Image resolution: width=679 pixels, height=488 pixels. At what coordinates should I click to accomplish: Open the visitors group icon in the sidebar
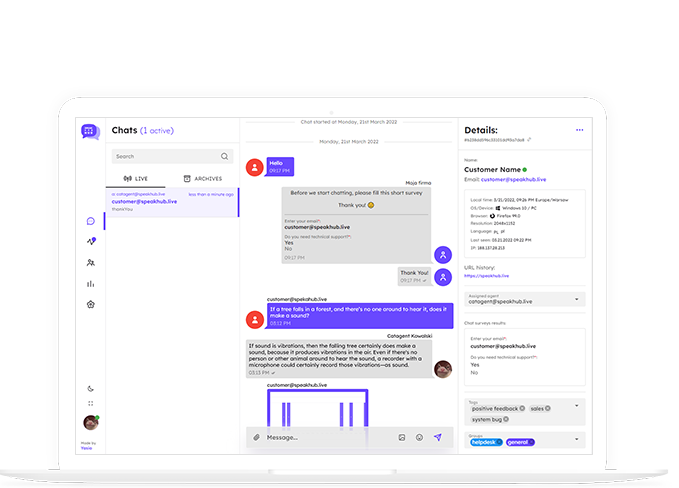[x=91, y=262]
